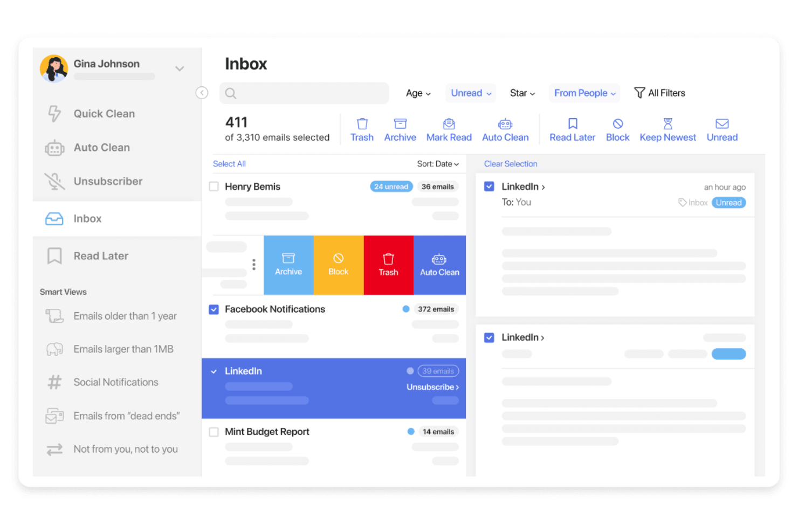This screenshot has width=798, height=532.
Task: Click the Select All link
Action: point(229,164)
